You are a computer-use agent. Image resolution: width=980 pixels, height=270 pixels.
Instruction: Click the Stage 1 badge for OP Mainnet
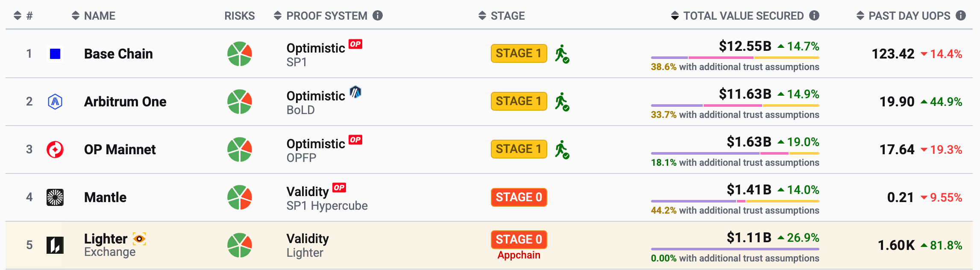pos(519,149)
